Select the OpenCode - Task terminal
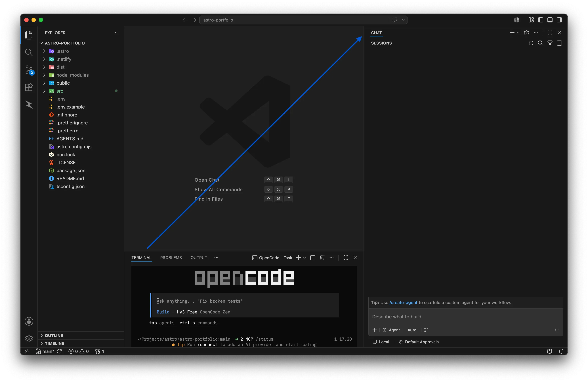 (x=272, y=258)
